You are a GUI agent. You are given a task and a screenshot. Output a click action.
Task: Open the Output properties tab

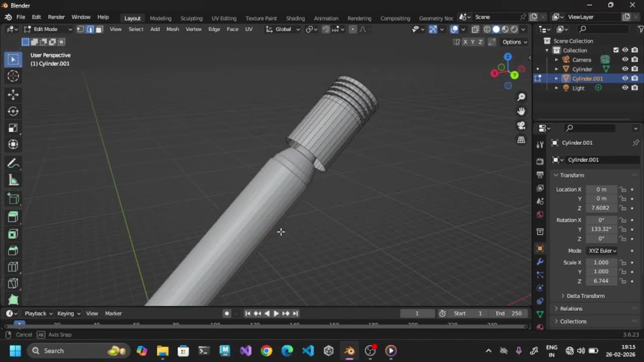click(x=540, y=174)
